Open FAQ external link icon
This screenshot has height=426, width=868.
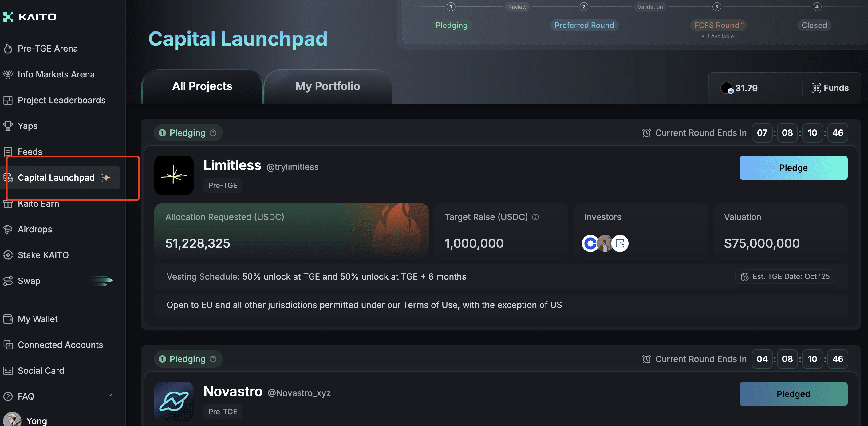click(x=109, y=396)
